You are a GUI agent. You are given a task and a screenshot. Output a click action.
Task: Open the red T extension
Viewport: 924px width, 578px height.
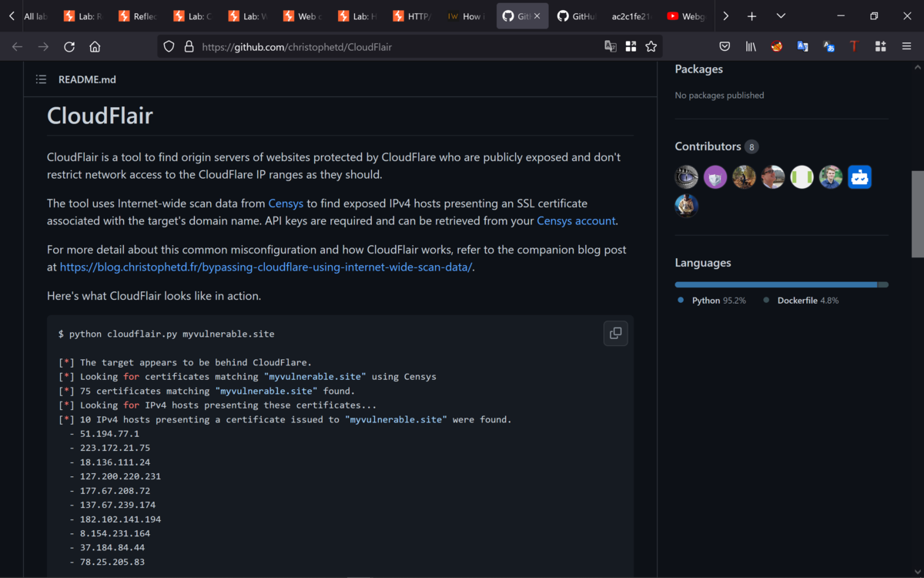click(855, 46)
